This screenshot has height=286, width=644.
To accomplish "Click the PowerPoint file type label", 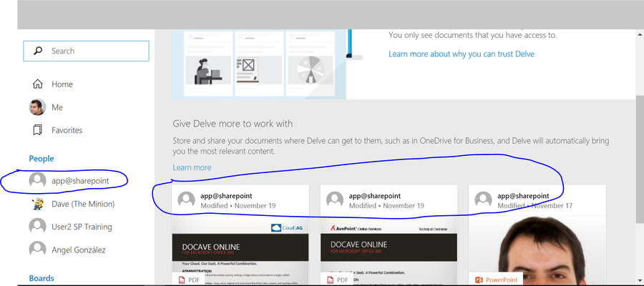I will [502, 280].
